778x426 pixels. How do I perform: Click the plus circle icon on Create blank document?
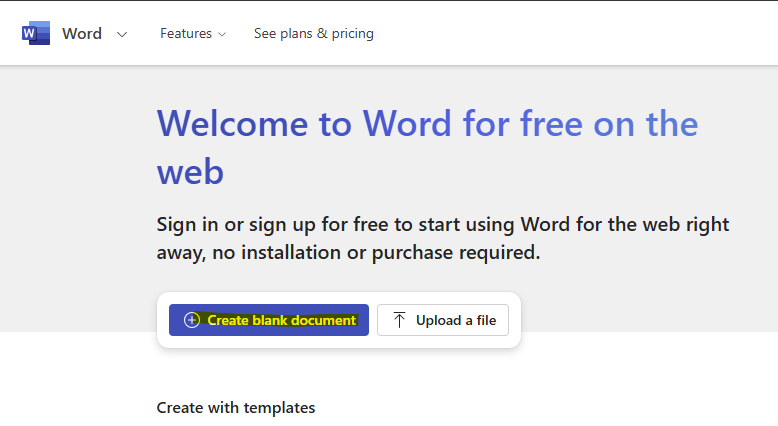pyautogui.click(x=192, y=320)
